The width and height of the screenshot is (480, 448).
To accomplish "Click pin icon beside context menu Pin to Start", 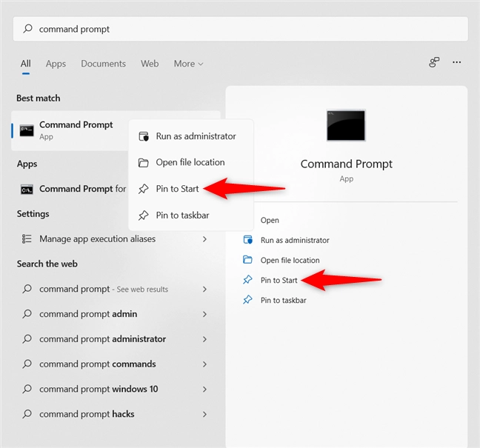I will coord(143,189).
